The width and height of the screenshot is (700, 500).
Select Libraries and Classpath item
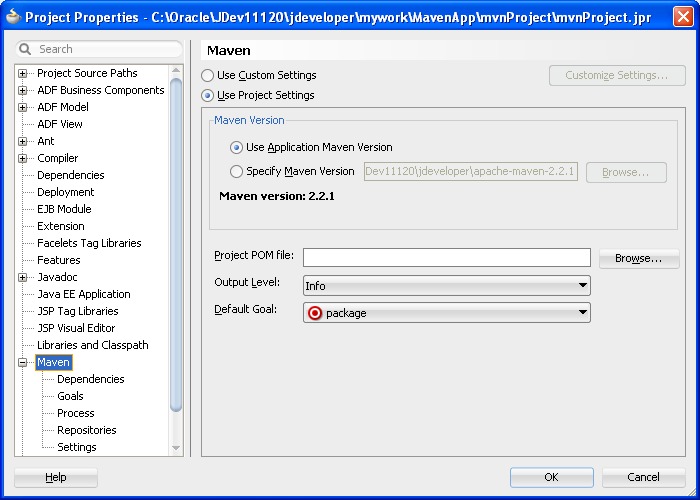(93, 345)
